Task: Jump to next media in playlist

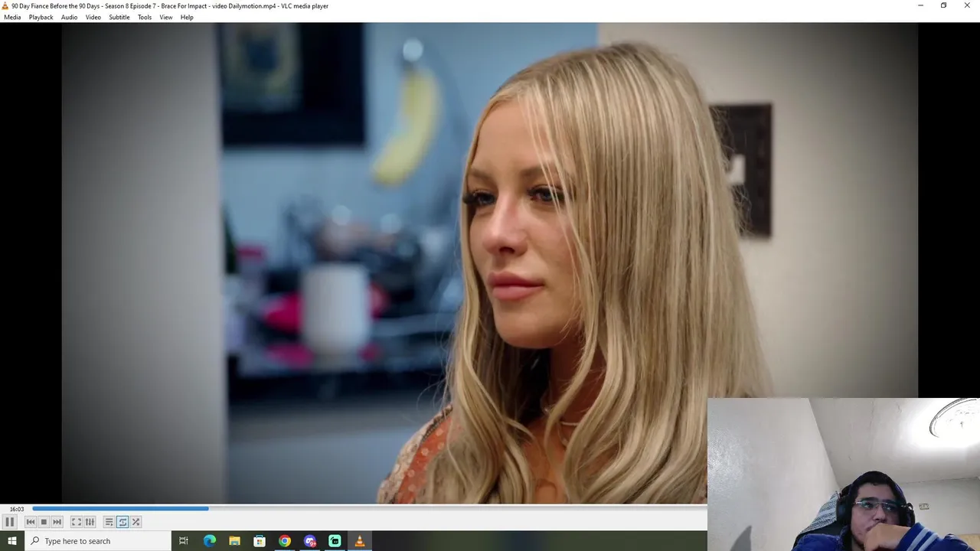Action: click(x=57, y=522)
